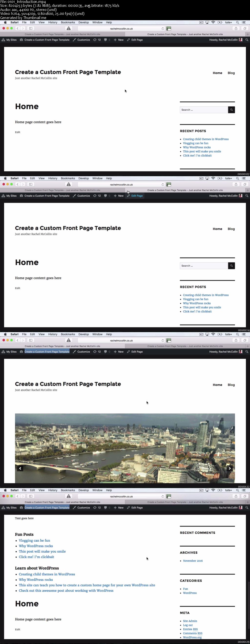
Task: Click Why WordPress rocks under Fun Posts
Action: tap(36, 546)
